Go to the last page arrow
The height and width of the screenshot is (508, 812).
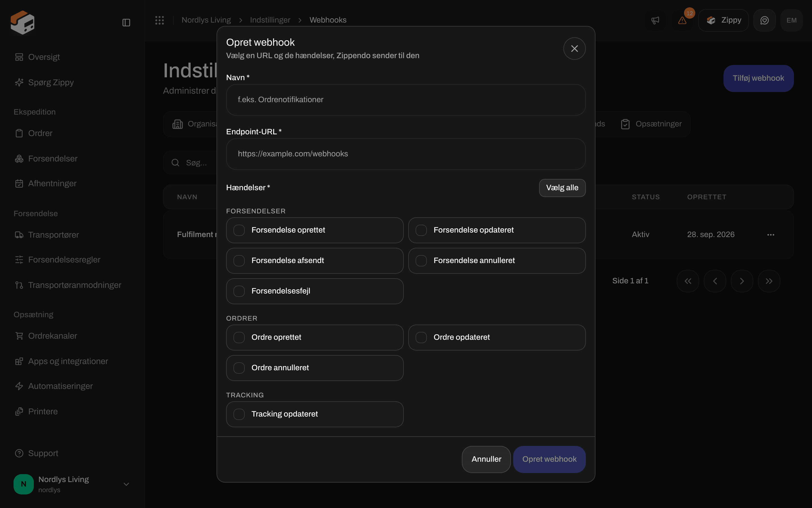click(x=769, y=281)
